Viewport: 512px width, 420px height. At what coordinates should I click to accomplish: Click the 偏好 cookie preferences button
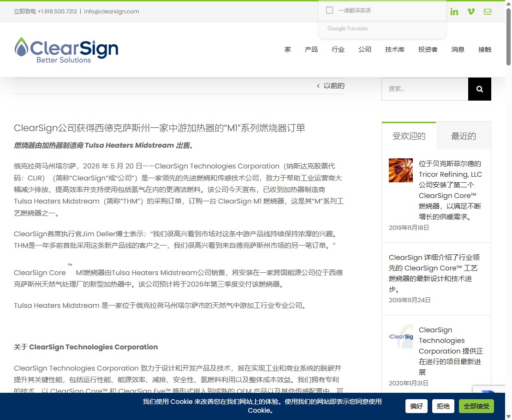(x=417, y=406)
